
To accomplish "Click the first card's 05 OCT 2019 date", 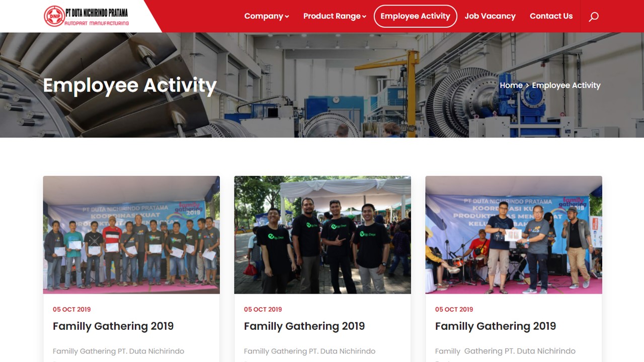I will point(72,309).
